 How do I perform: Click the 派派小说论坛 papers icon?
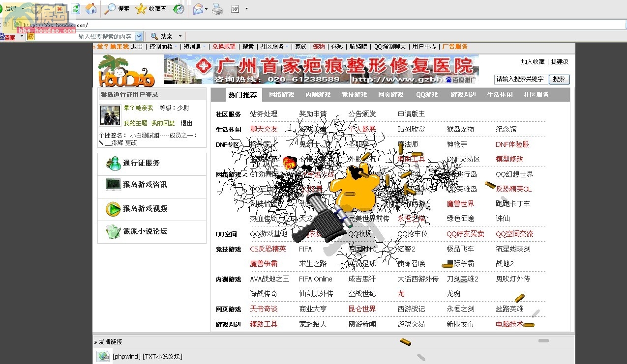pyautogui.click(x=113, y=231)
